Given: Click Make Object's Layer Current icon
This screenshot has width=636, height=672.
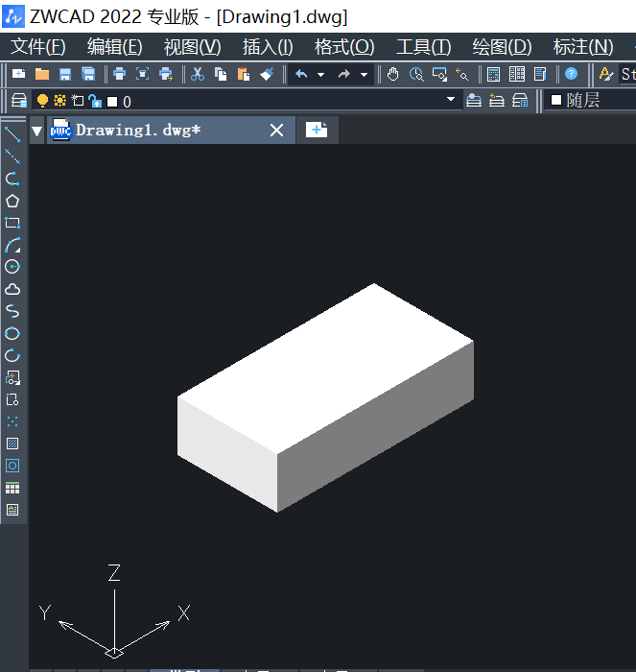Looking at the screenshot, I should [x=474, y=101].
